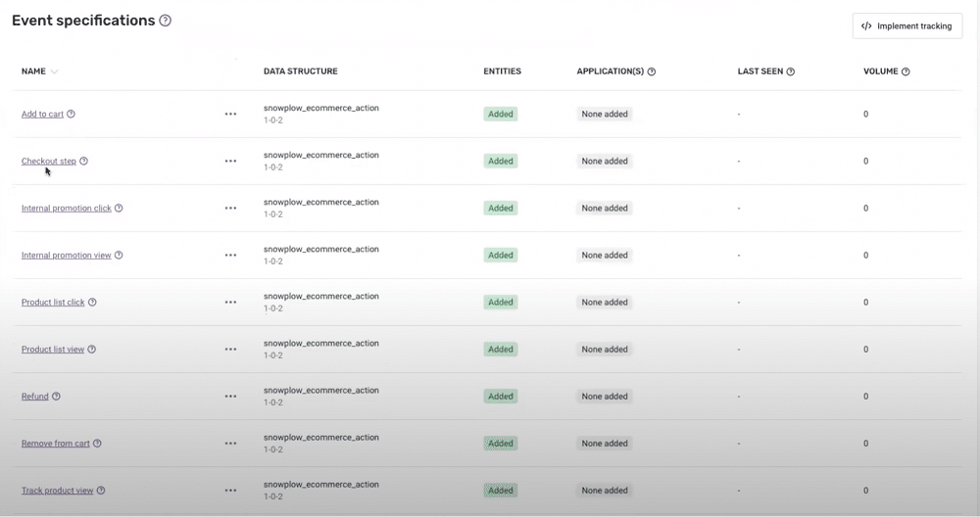Click the LAST SEEN column header label

coord(760,71)
